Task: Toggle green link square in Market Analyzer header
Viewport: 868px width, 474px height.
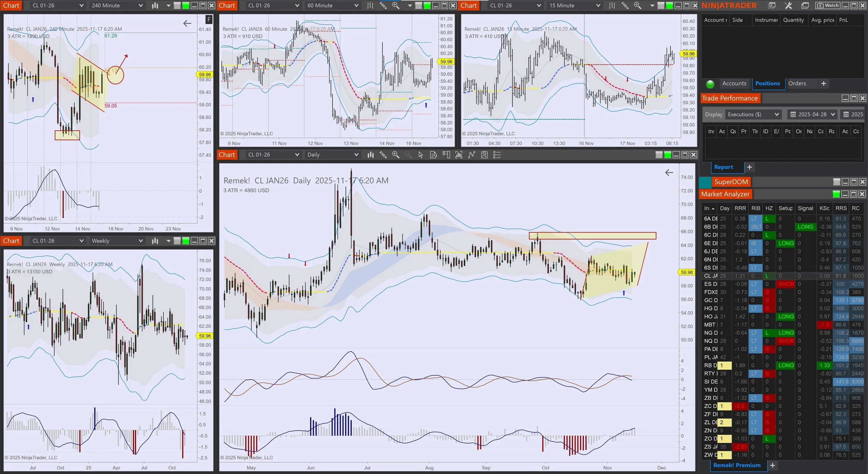Action: (836, 194)
